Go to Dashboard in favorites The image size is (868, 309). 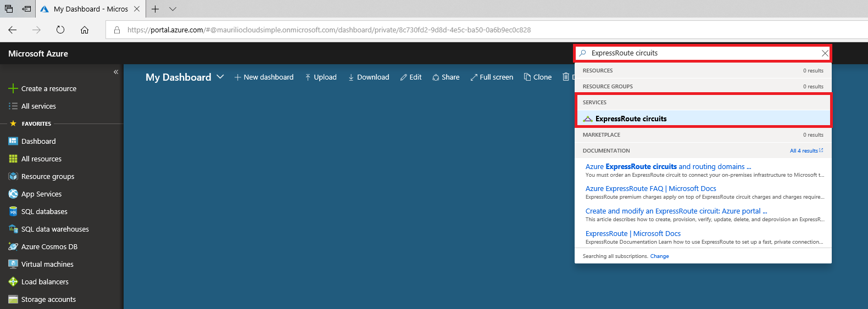click(x=38, y=141)
